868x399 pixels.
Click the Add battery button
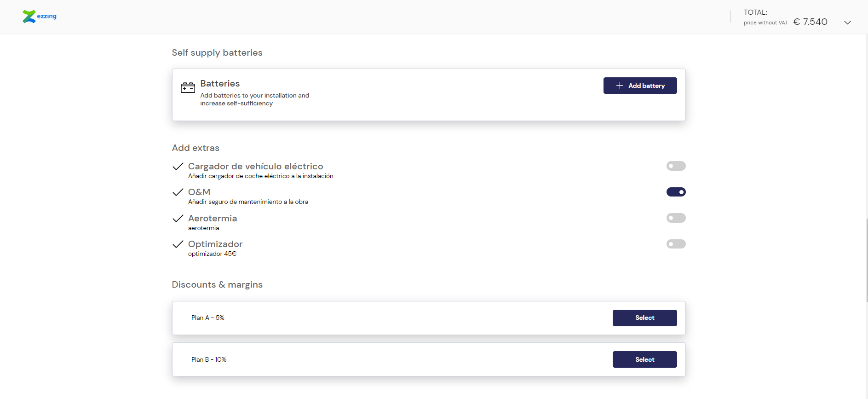[640, 86]
